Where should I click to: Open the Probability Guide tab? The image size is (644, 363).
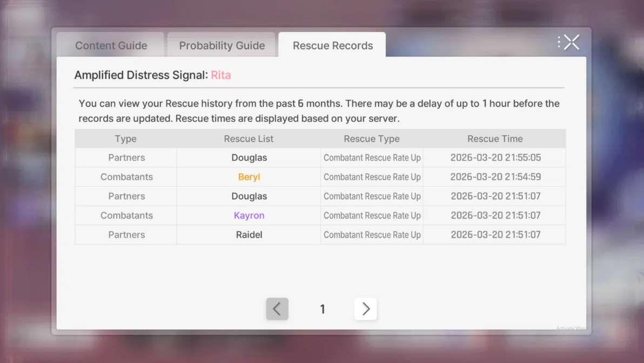[x=222, y=45]
